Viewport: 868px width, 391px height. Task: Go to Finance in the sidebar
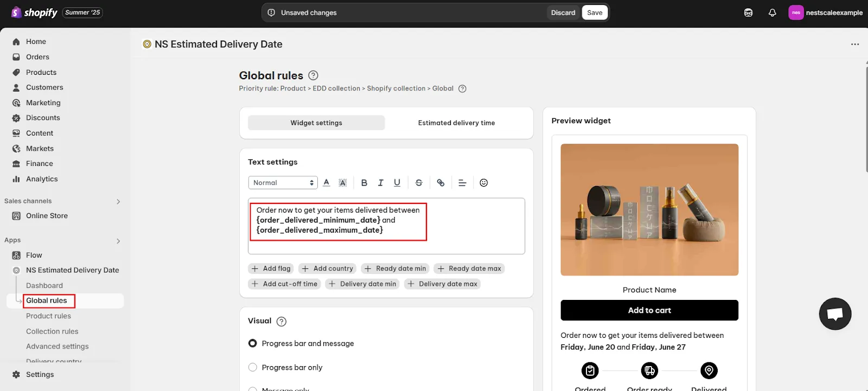tap(39, 164)
